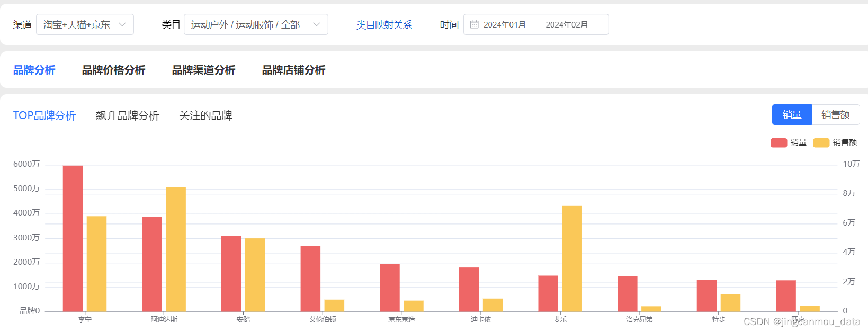Click the x-axis label 斐乐
This screenshot has width=868, height=332.
560,319
